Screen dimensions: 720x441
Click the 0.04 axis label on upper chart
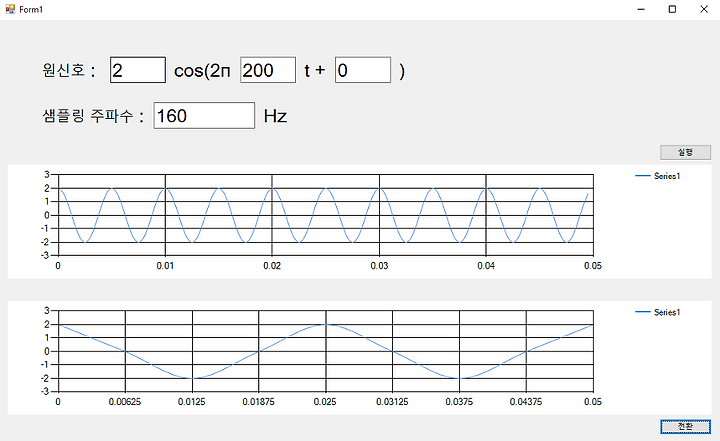pyautogui.click(x=486, y=266)
